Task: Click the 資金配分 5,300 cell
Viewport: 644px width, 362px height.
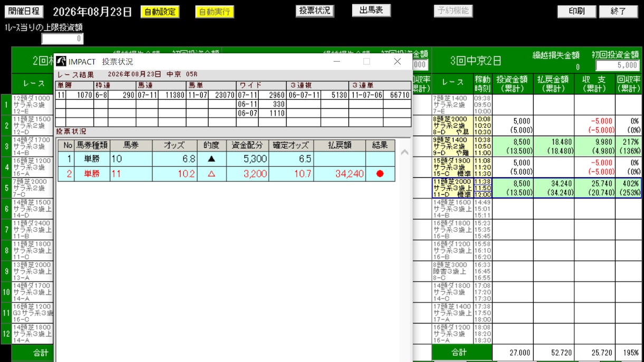Action: point(248,159)
